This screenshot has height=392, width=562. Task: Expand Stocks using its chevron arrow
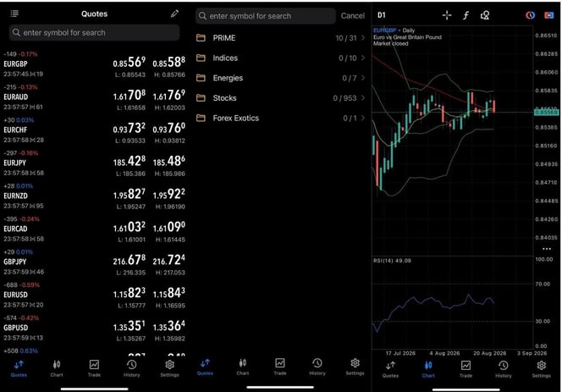coord(363,98)
